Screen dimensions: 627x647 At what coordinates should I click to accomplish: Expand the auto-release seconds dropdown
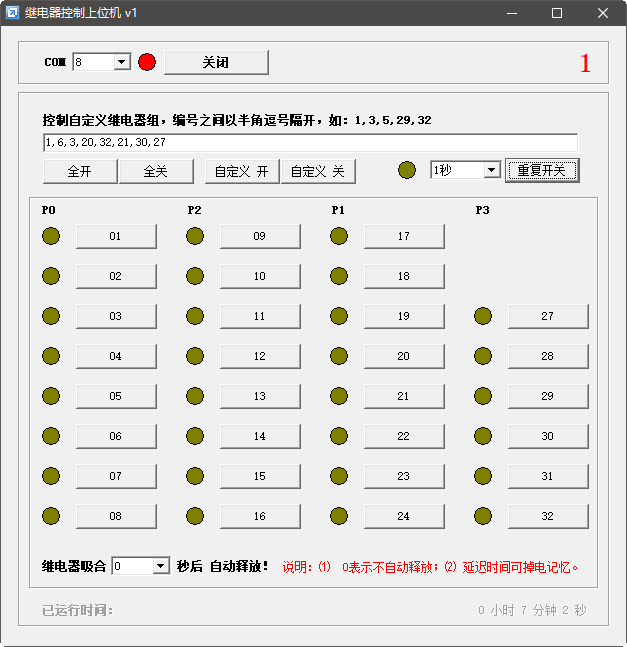(161, 566)
